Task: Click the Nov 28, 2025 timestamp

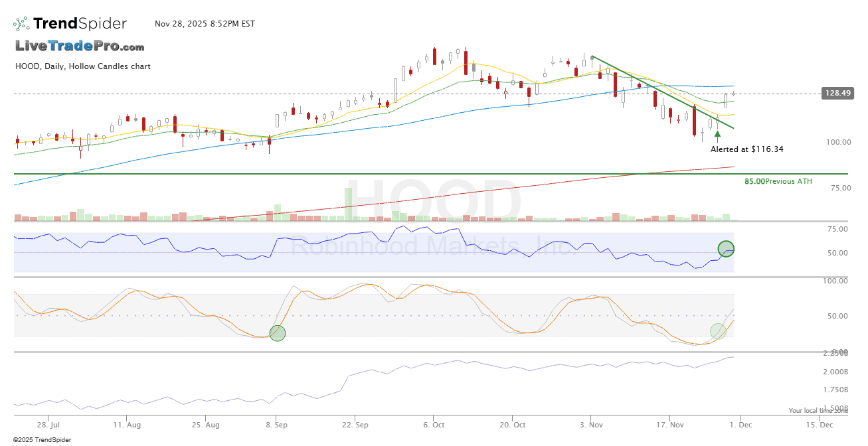Action: coord(205,24)
